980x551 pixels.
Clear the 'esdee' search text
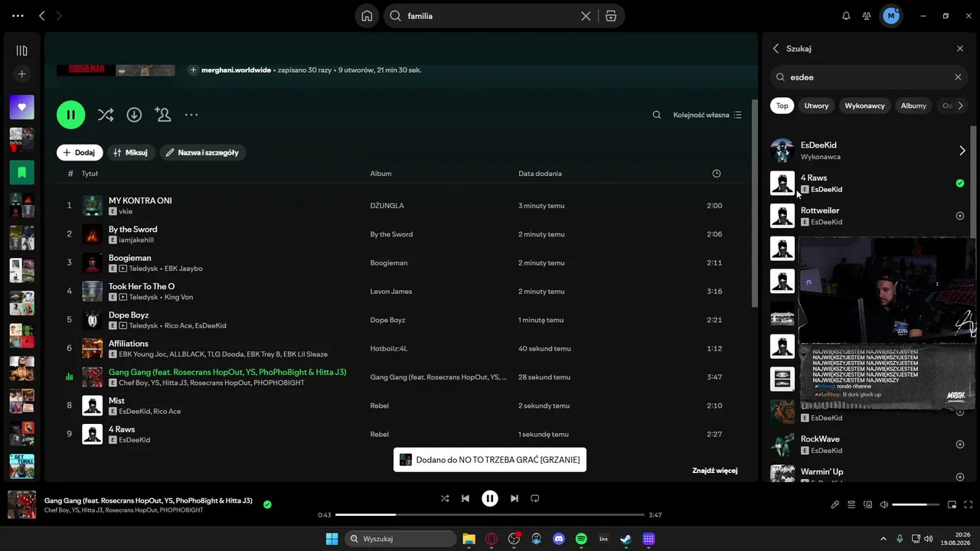958,77
